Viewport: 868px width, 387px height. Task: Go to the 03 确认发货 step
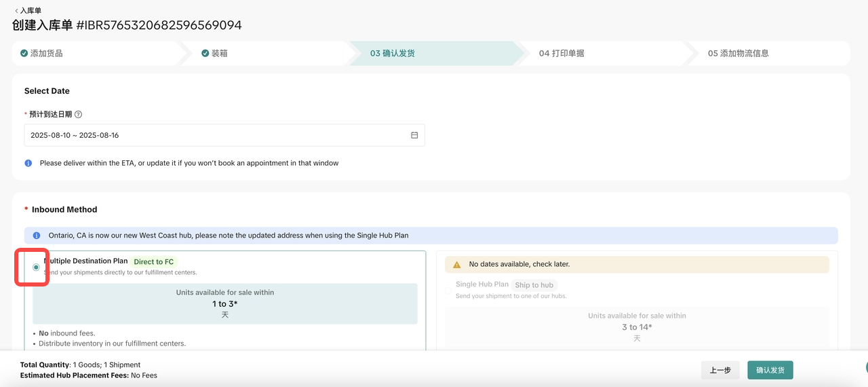coord(392,53)
